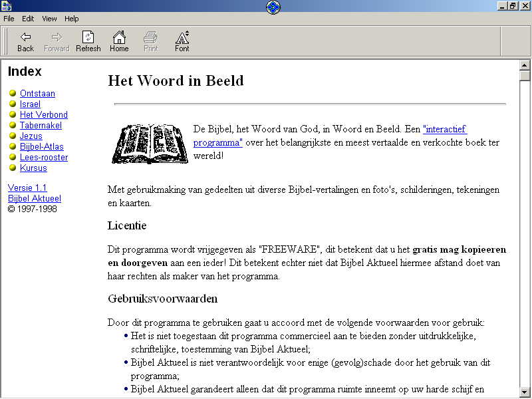This screenshot has width=532, height=399.
Task: Click the "Gebruiksvoorwaarden" heading
Action: [x=162, y=299]
